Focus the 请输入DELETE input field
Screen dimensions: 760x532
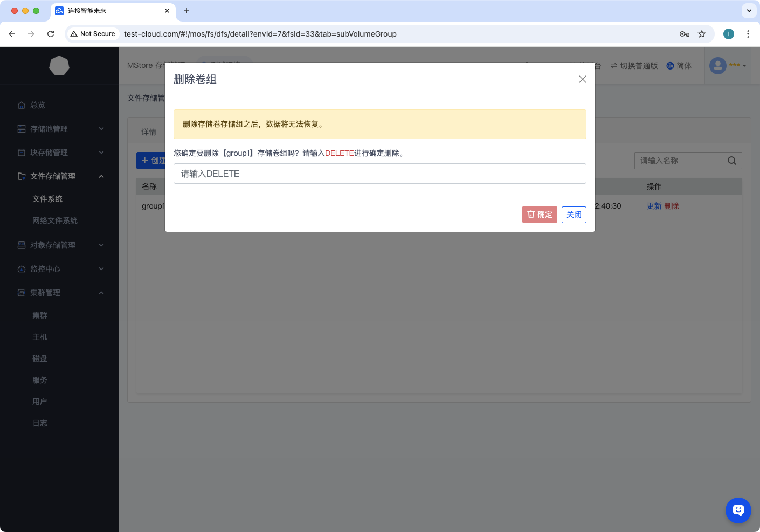click(x=379, y=174)
